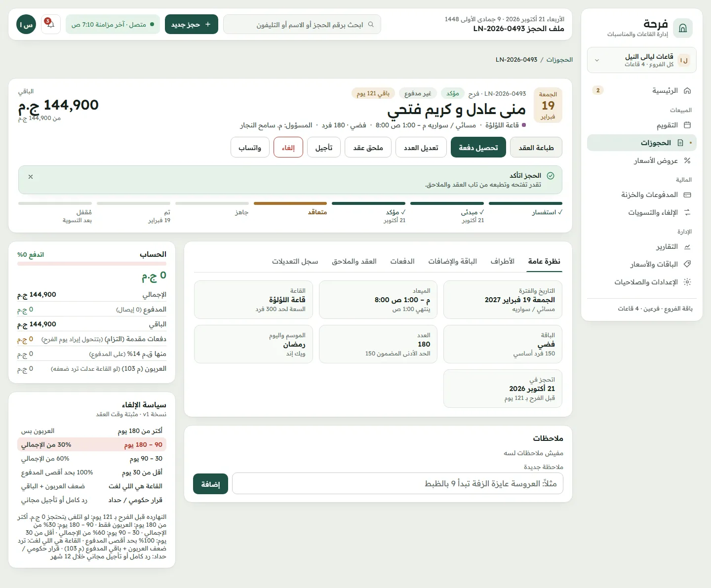Click the check icon in confirmation banner
Viewport: 711px width, 588px height.
(x=551, y=175)
